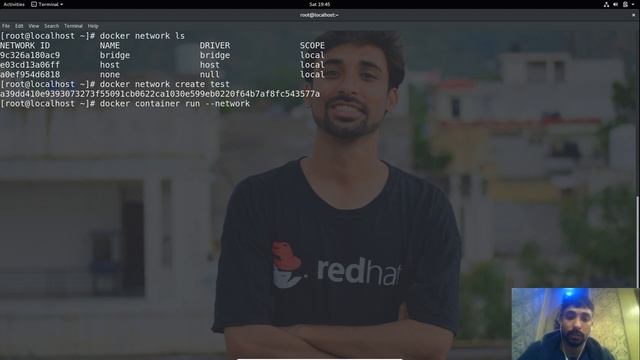The width and height of the screenshot is (640, 360).
Task: Click the long network hash beginning a39dd410e
Action: 160,94
